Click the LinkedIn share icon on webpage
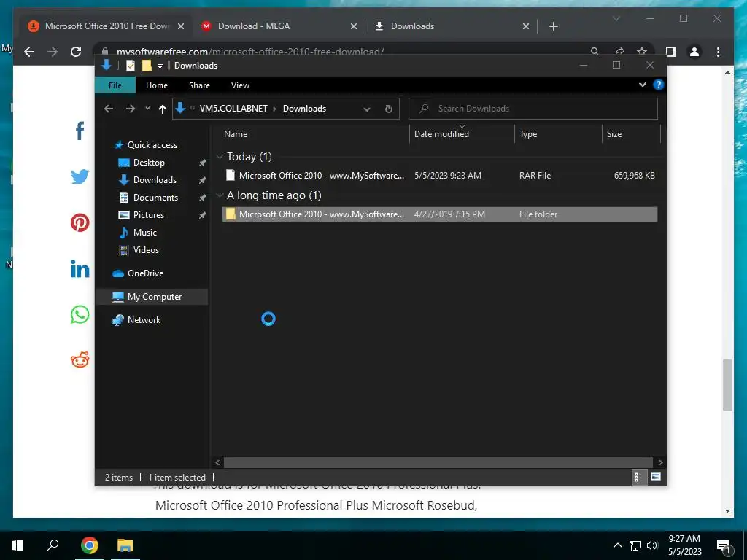The width and height of the screenshot is (747, 560). pos(80,269)
